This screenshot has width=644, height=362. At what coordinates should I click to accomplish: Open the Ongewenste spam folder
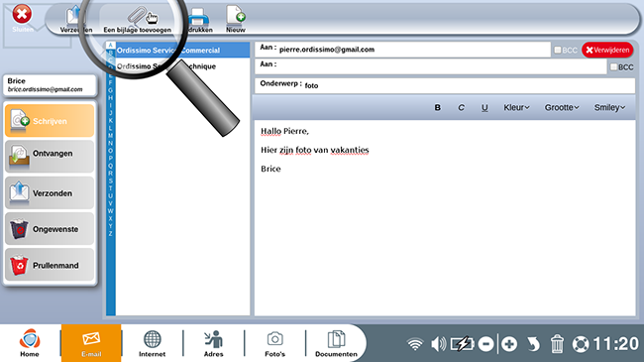(50, 229)
